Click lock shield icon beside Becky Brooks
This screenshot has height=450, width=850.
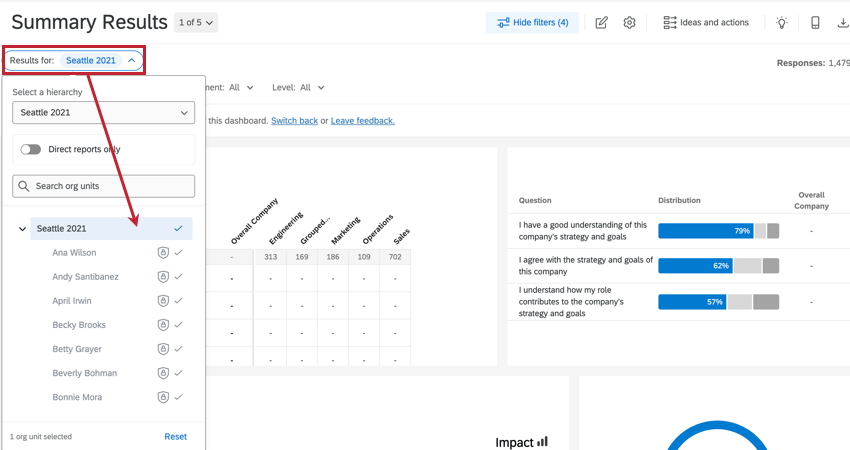point(163,325)
